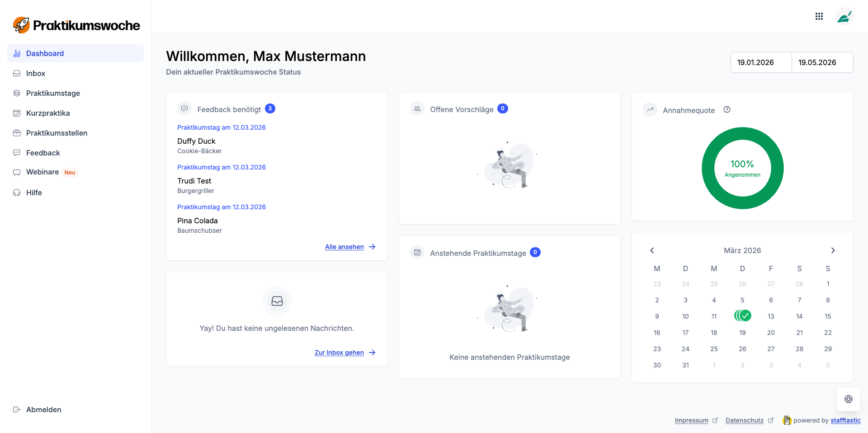The width and height of the screenshot is (868, 433).
Task: Click the inbox tray icon in messages card
Action: tap(277, 301)
